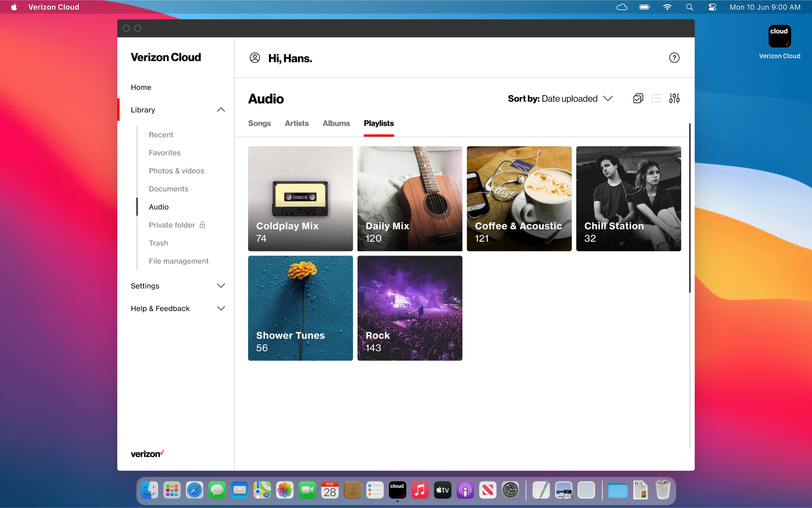The height and width of the screenshot is (508, 812).
Task: Click the Spotlight search icon in menu bar
Action: 690,7
